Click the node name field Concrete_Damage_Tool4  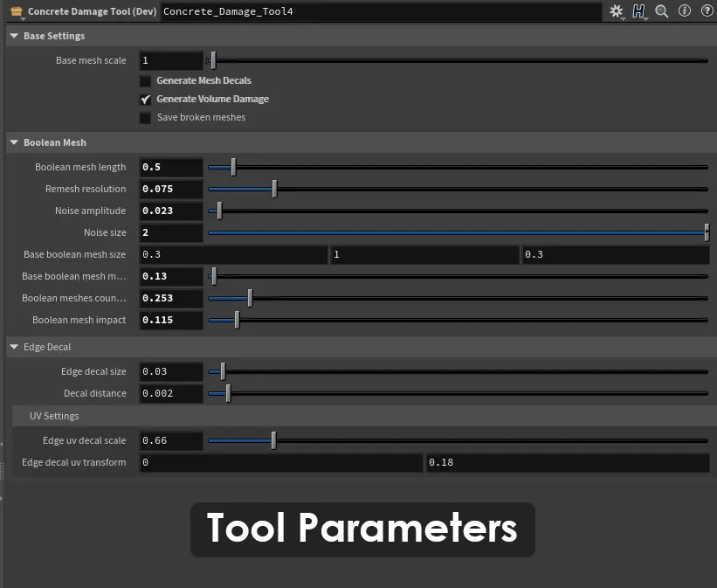tap(382, 11)
